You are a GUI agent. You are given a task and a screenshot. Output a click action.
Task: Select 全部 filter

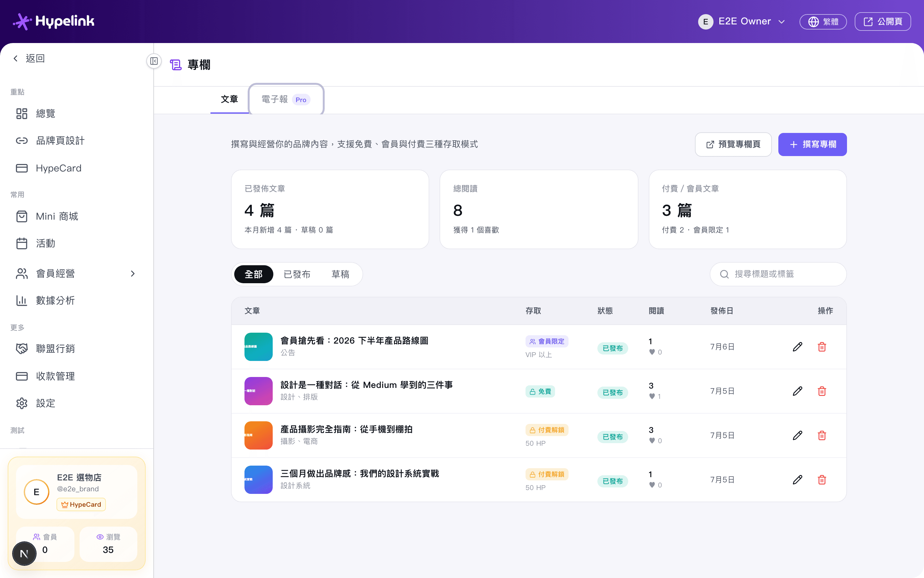(253, 275)
